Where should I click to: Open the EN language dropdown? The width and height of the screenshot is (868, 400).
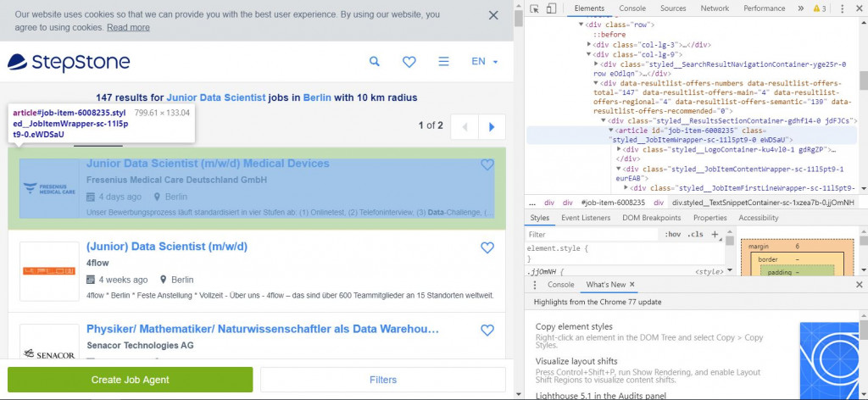(x=484, y=61)
